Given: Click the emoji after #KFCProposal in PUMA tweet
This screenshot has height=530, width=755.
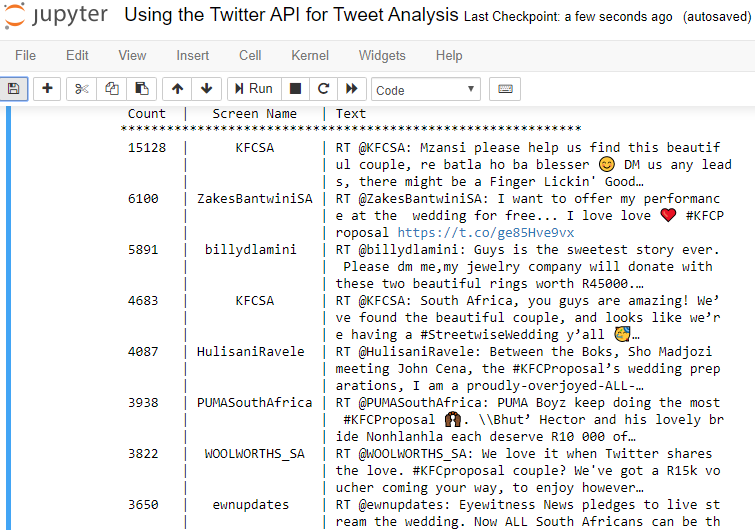Looking at the screenshot, I should [x=453, y=419].
